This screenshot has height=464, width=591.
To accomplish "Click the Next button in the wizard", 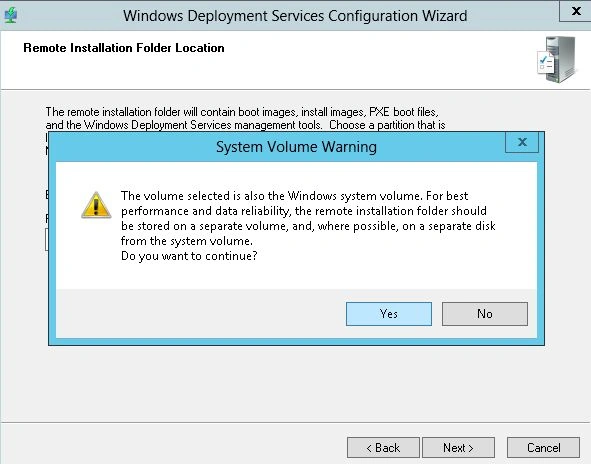I will (458, 447).
